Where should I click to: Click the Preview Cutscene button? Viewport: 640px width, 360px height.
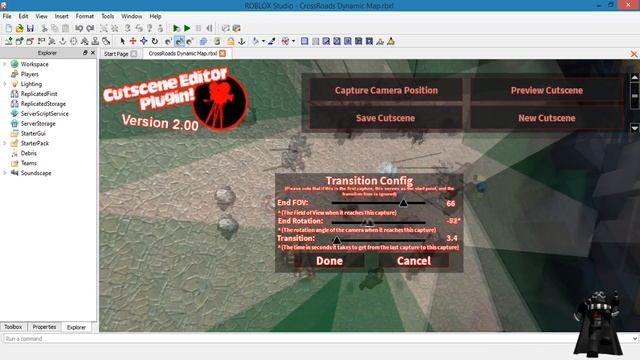pyautogui.click(x=547, y=90)
